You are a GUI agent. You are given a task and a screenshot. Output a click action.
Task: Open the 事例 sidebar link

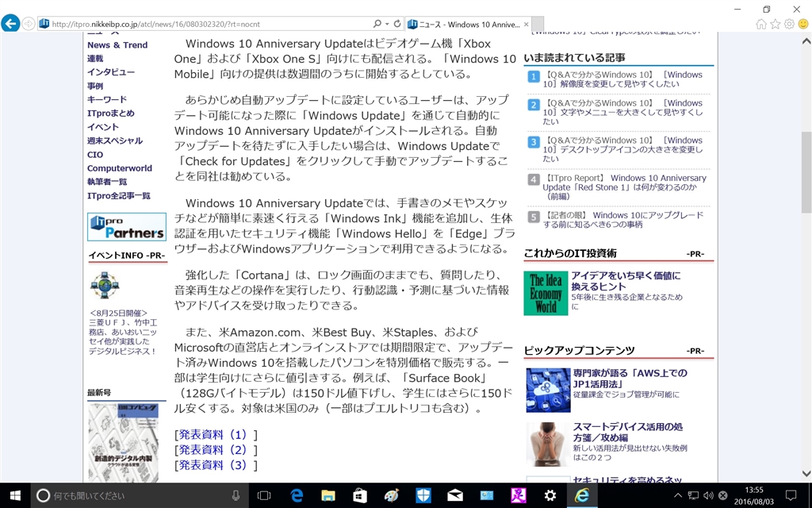(x=95, y=86)
